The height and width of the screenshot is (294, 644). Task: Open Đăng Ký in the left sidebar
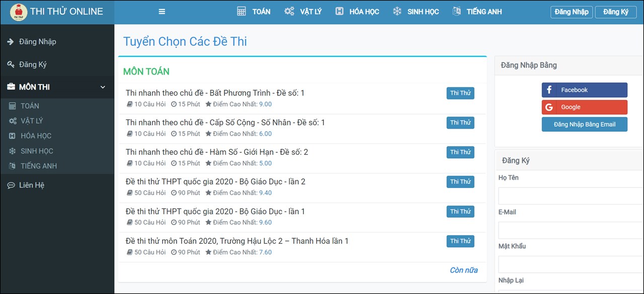coord(33,64)
